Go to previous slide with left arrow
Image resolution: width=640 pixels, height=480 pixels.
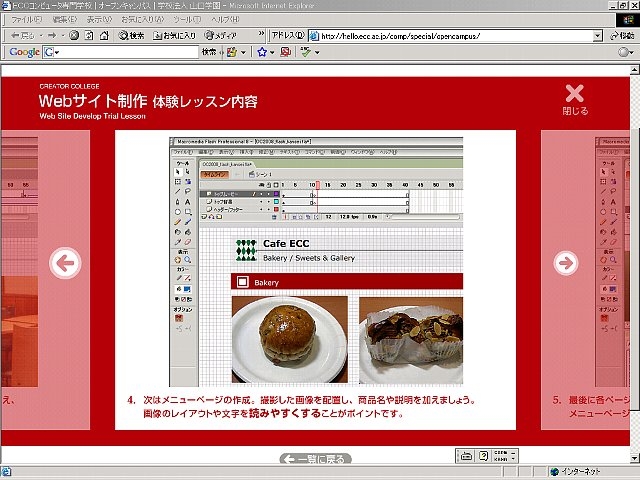pyautogui.click(x=64, y=263)
